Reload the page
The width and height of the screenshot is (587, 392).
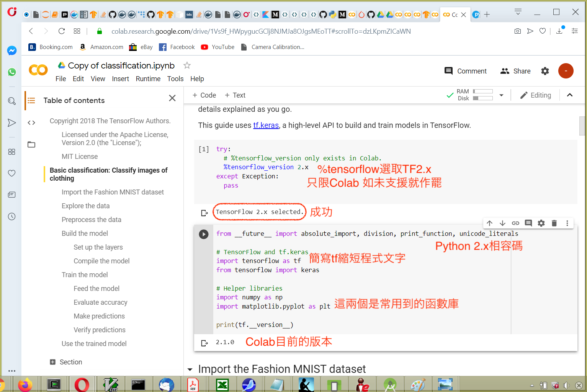click(x=61, y=31)
